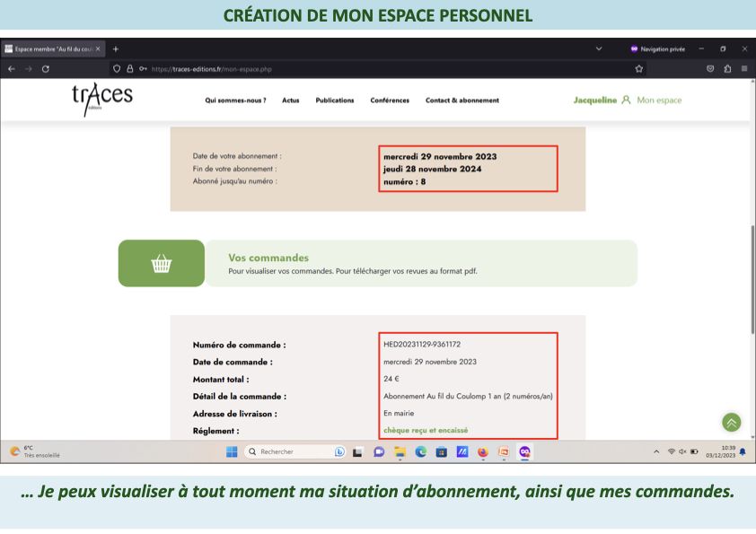Open the notification bell icon
The width and height of the screenshot is (756, 534).
click(x=743, y=452)
